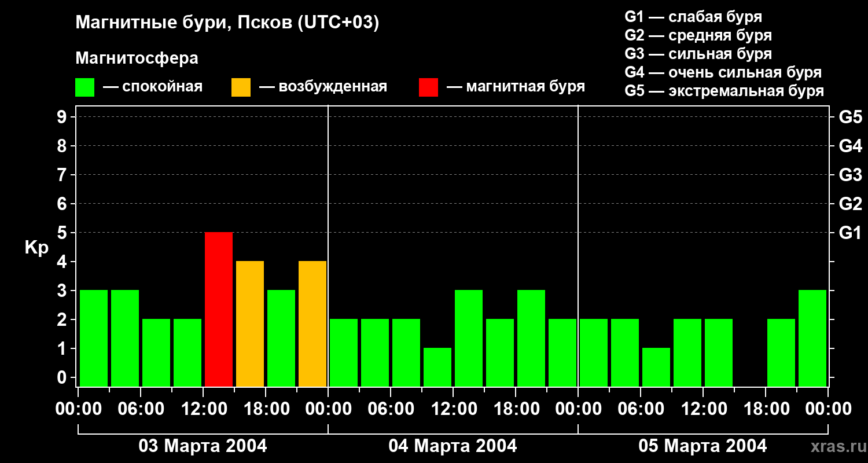Click the Kp axis label on the left
This screenshot has width=868, height=463.
click(x=36, y=248)
